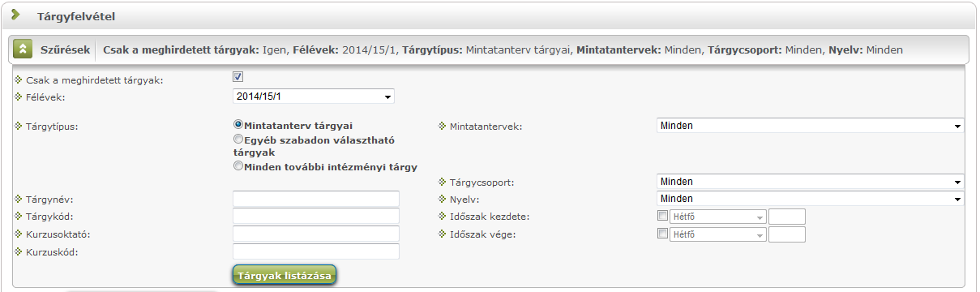
Task: Click the green arrow icon beside Tárgyfelvétel
Action: 16,15
